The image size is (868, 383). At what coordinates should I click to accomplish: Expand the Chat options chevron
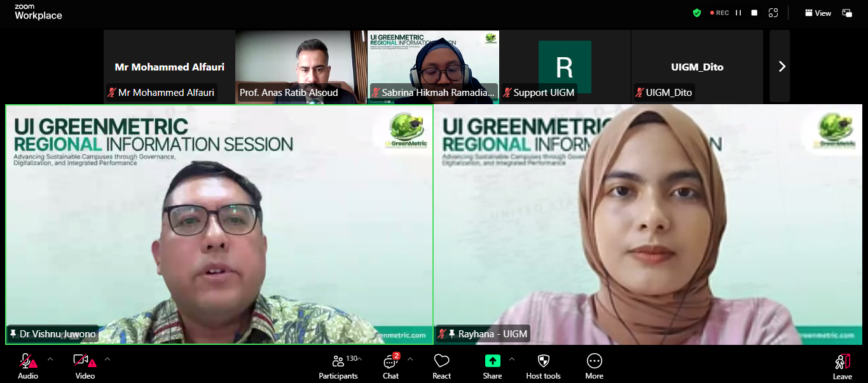pyautogui.click(x=410, y=359)
